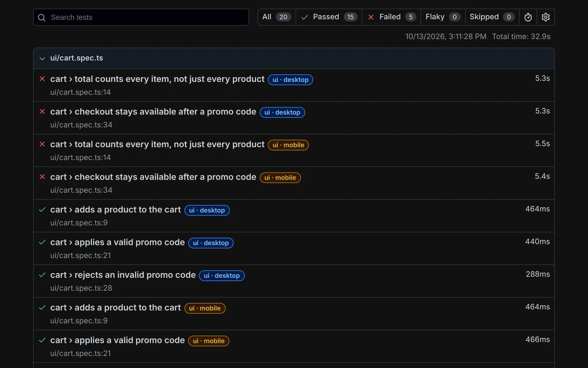Image resolution: width=588 pixels, height=368 pixels.
Task: Click red X icon of desktop 'total counts' test
Action: point(42,79)
